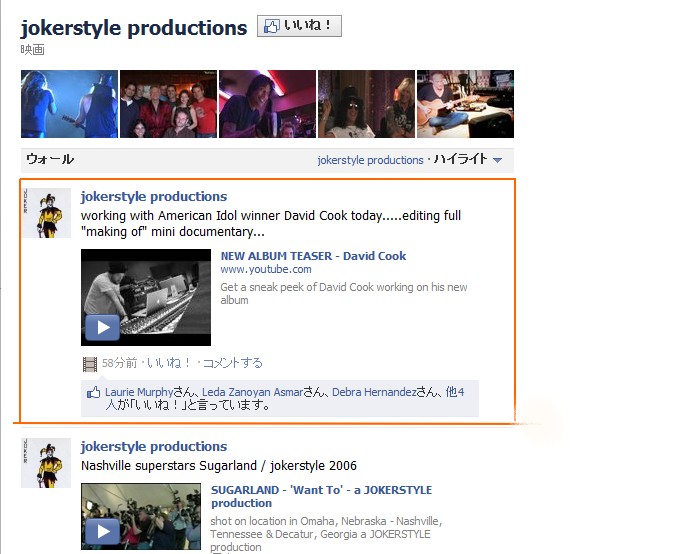Click いいね！ under the David Cook post
Screen dimensions: 673x554
pos(169,363)
